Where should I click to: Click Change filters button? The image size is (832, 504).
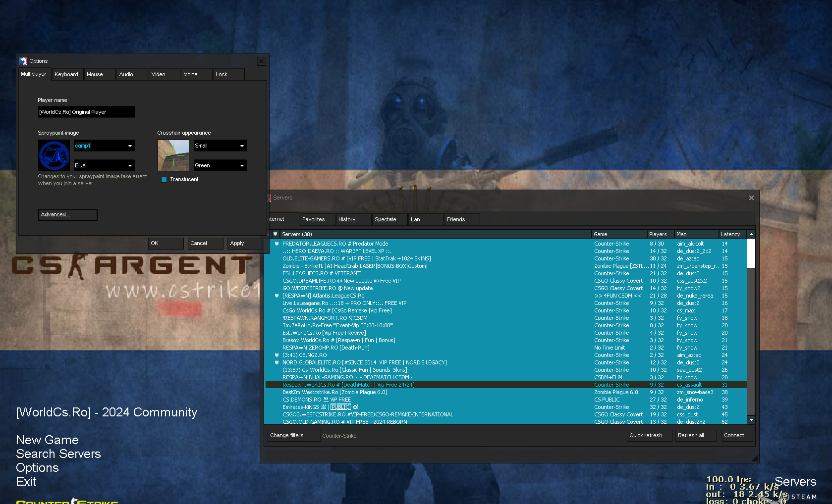(294, 436)
